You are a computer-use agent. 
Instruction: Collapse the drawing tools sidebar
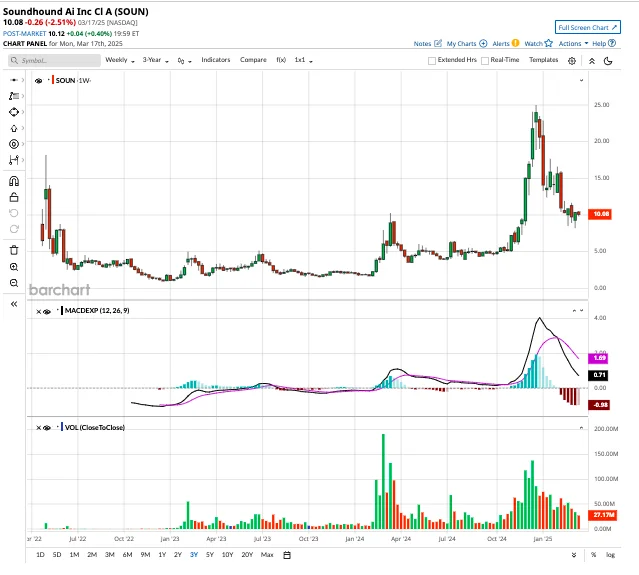tap(14, 304)
